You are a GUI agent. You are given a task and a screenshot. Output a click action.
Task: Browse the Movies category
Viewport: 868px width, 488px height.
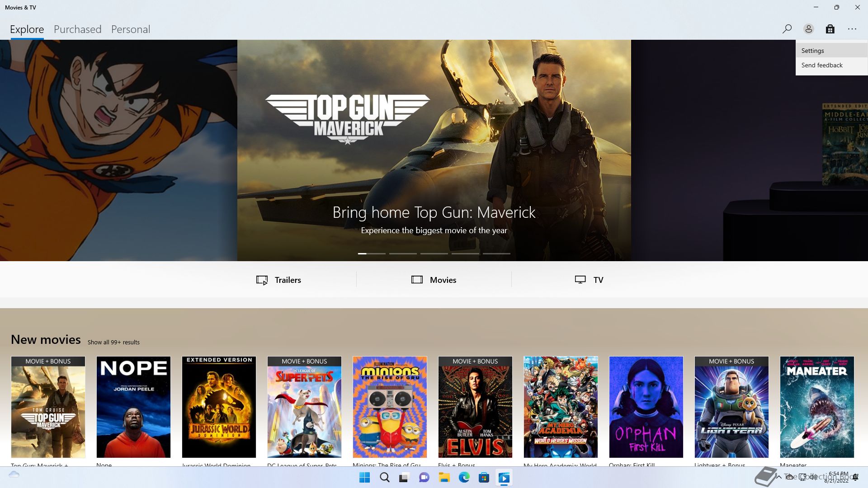click(x=434, y=280)
